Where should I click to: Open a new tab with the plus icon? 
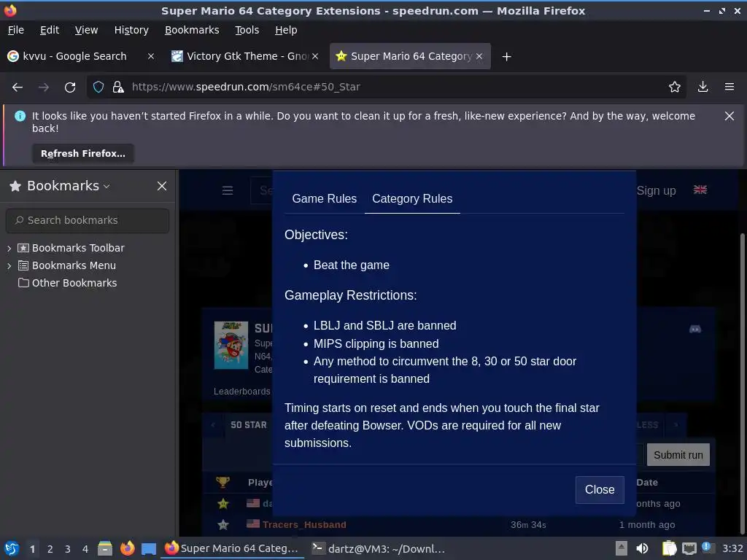point(506,57)
